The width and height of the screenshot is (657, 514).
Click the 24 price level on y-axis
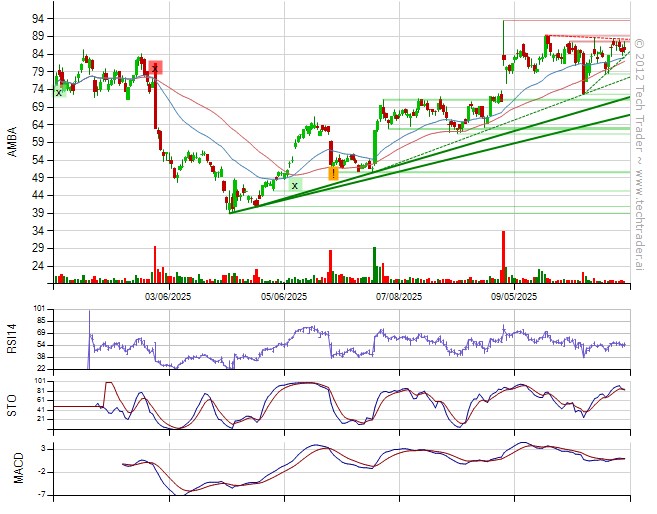click(x=35, y=266)
